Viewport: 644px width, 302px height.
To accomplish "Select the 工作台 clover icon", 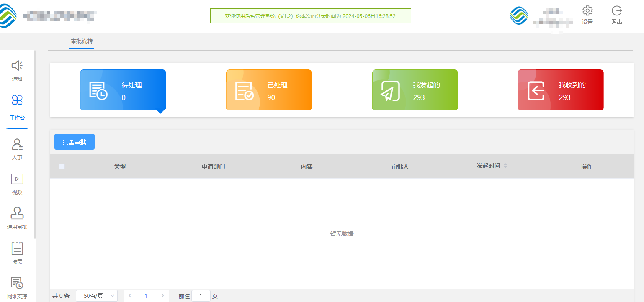I will click(17, 100).
